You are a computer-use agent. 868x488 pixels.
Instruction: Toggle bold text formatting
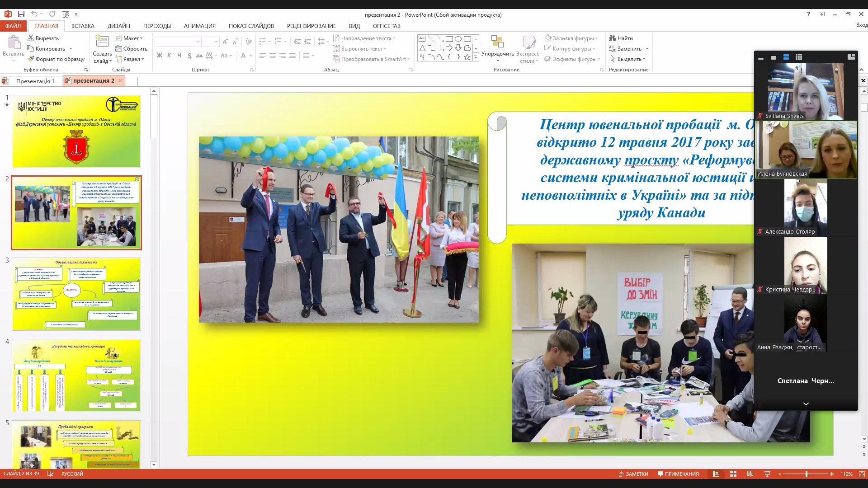point(159,56)
